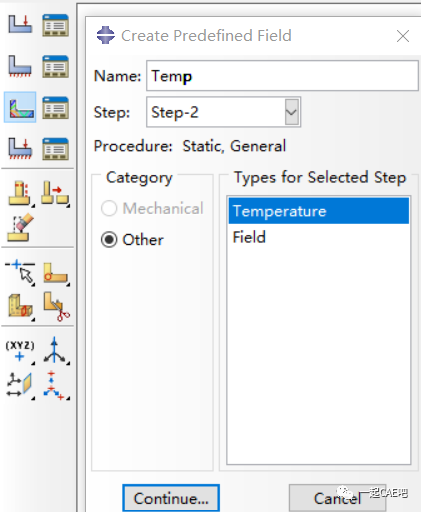The width and height of the screenshot is (421, 512).
Task: Select the Create Load tool icon
Action: [x=20, y=25]
